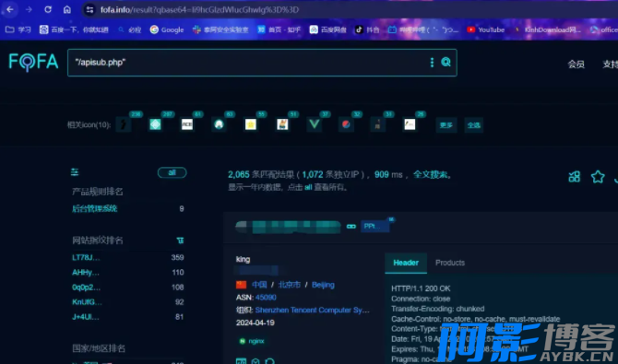Expand more related icons with 更多
Screen dimensions: 618x364
[446, 125]
